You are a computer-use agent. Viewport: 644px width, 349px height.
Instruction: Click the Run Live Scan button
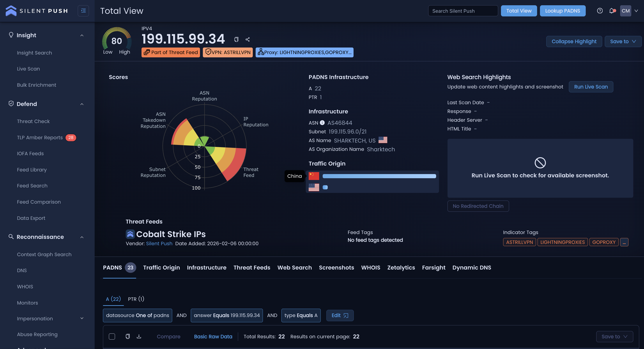point(591,87)
